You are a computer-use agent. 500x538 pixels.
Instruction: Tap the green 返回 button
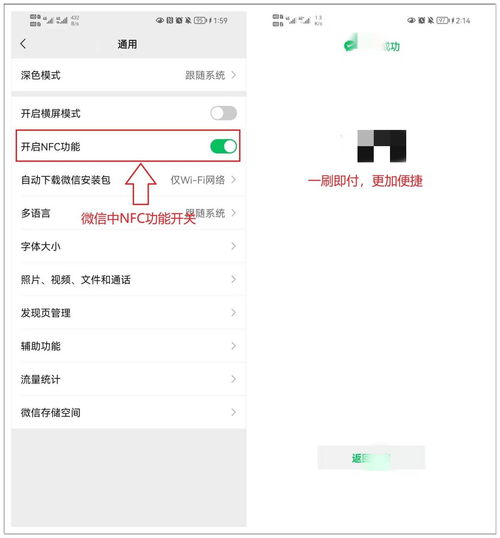[x=371, y=458]
